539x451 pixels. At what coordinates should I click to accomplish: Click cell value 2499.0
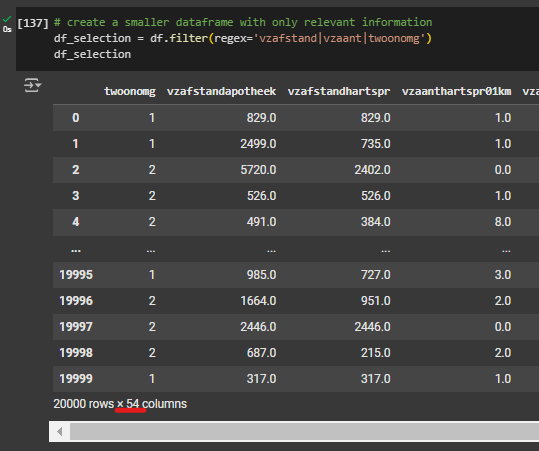click(258, 144)
